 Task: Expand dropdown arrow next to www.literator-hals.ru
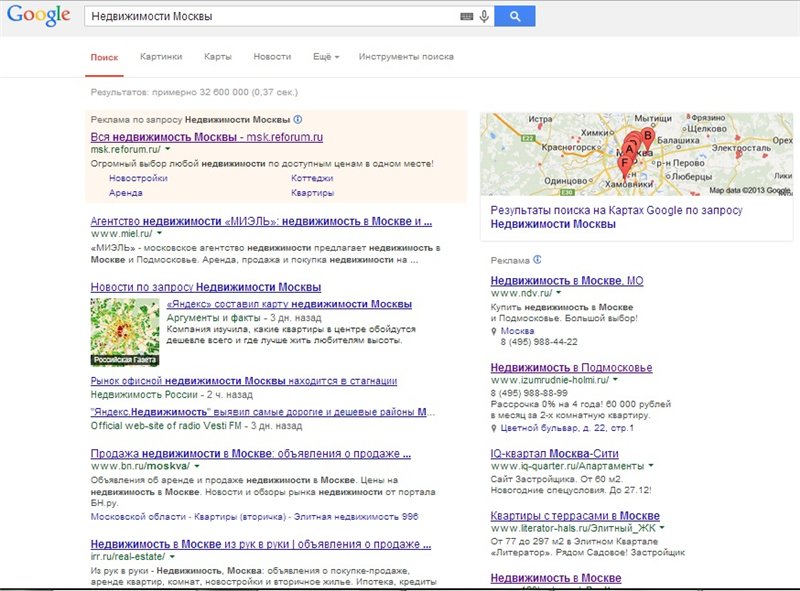pos(662,528)
